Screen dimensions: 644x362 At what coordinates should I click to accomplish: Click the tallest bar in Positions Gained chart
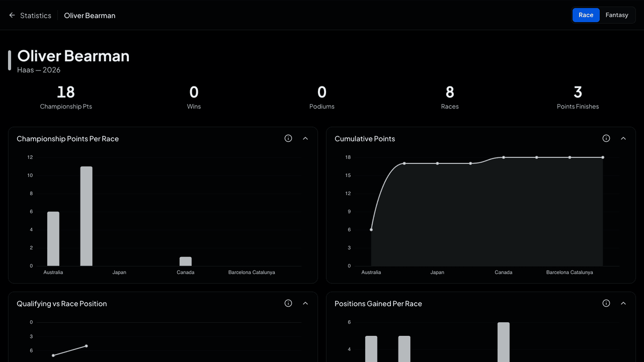point(504,342)
